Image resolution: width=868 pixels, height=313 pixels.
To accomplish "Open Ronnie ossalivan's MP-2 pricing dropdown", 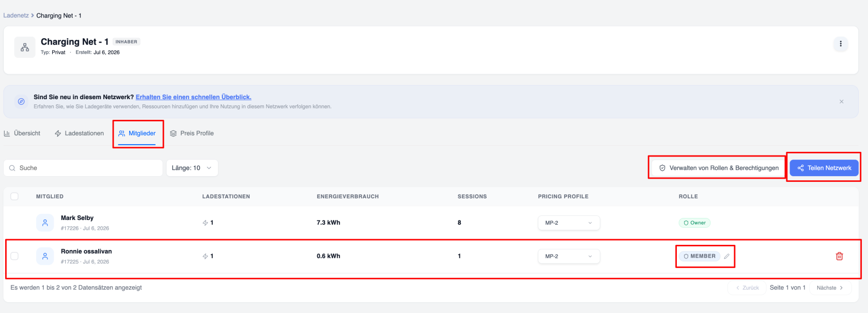I will pyautogui.click(x=569, y=256).
